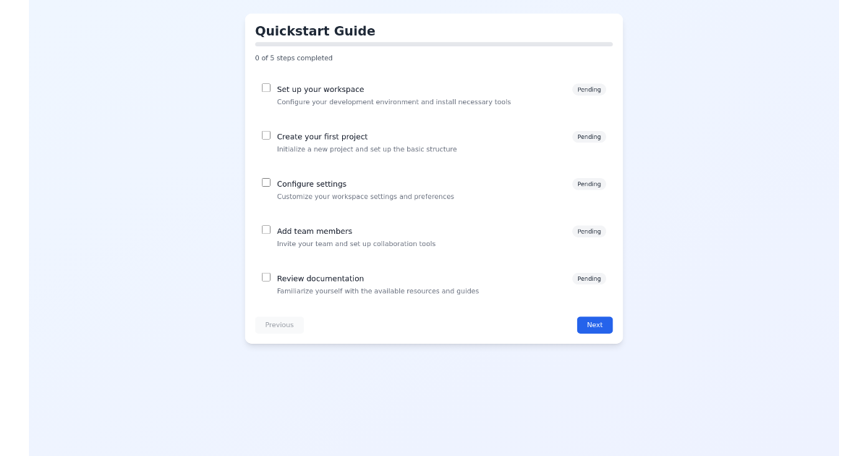Click the Pending label for 'Review documentation'

click(589, 279)
